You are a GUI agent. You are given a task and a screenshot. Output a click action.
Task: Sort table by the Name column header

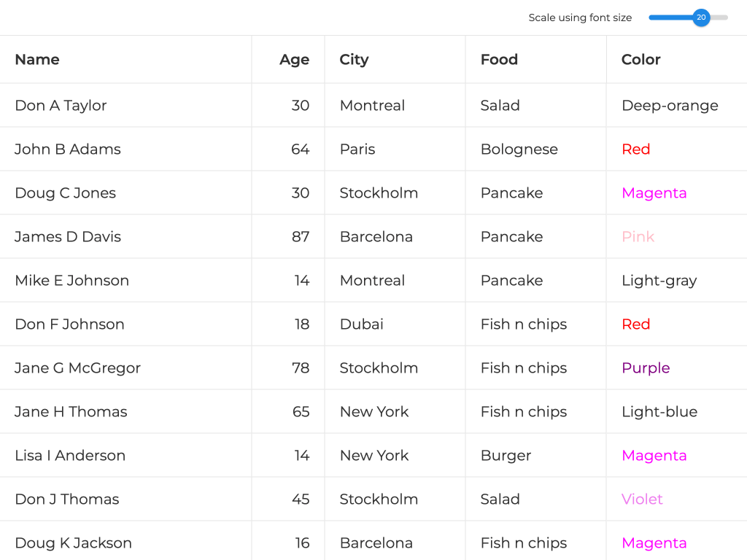tap(37, 60)
